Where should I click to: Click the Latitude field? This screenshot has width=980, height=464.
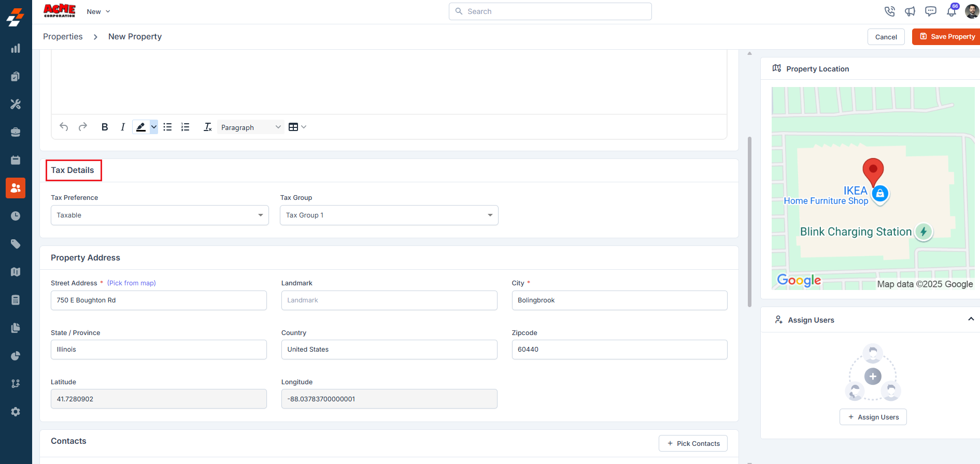tap(159, 399)
